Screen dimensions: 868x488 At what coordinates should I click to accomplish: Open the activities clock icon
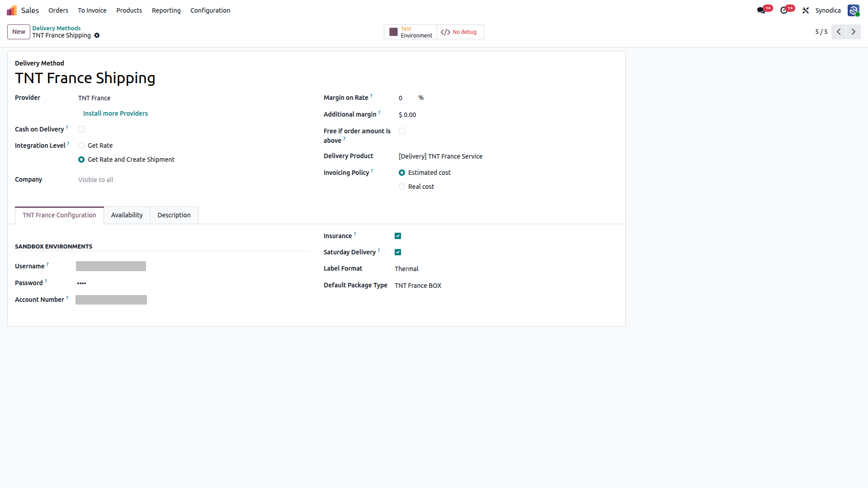pyautogui.click(x=784, y=10)
